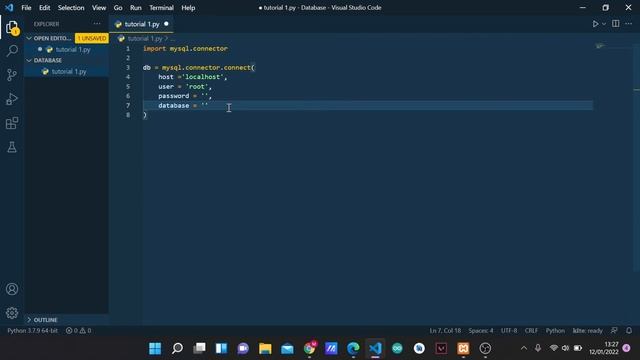640x360 pixels.
Task: Open errors and warnings problems indicator
Action: click(x=78, y=331)
